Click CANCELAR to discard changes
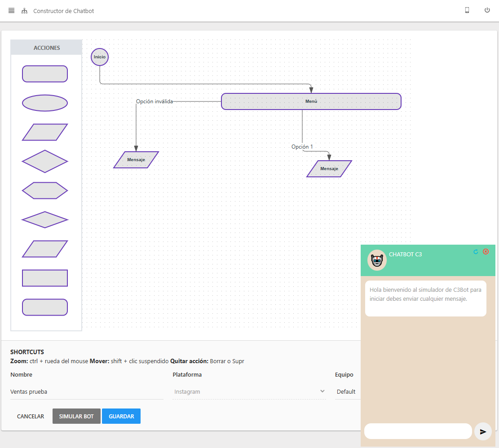The width and height of the screenshot is (499, 448). tap(30, 416)
